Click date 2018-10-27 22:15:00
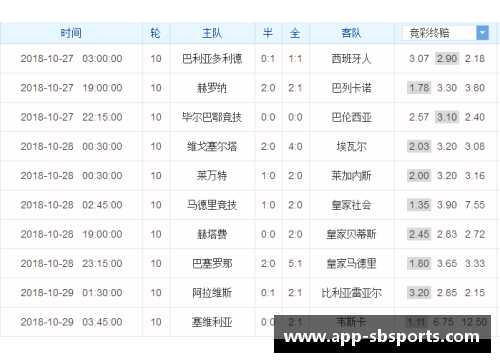Image resolution: width=500 pixels, height=362 pixels. pos(71,117)
